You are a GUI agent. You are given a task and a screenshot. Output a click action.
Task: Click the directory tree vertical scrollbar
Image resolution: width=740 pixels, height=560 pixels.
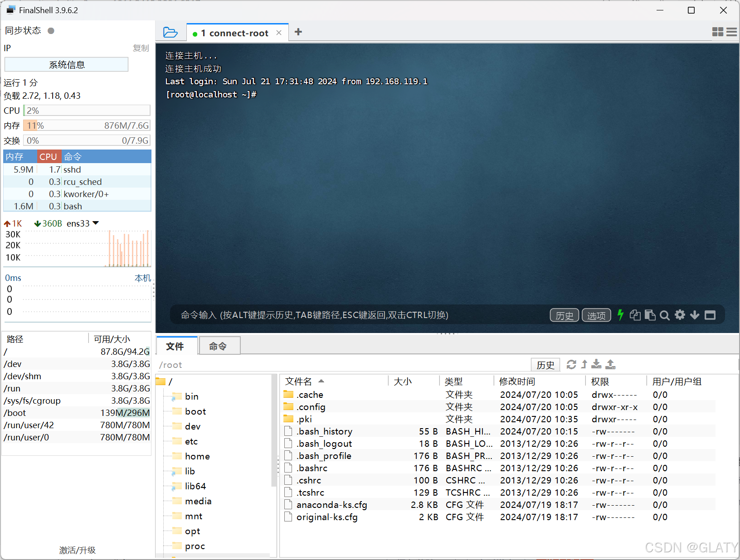tap(273, 430)
